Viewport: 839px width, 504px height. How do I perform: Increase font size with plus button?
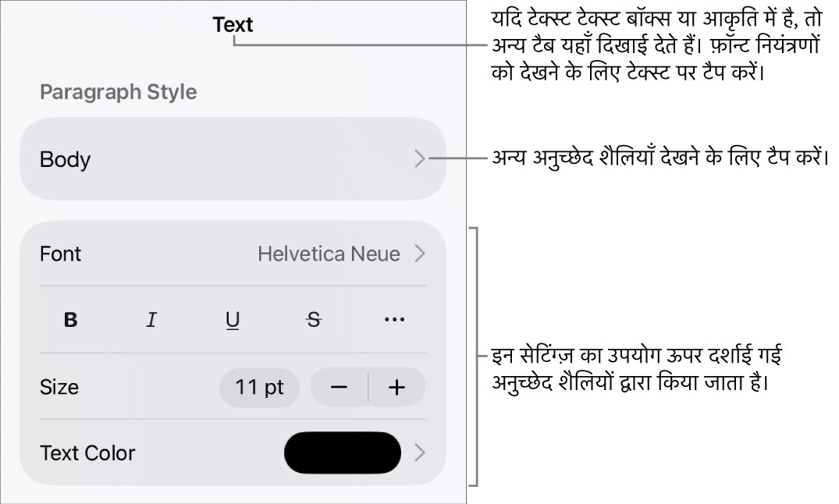coord(397,388)
